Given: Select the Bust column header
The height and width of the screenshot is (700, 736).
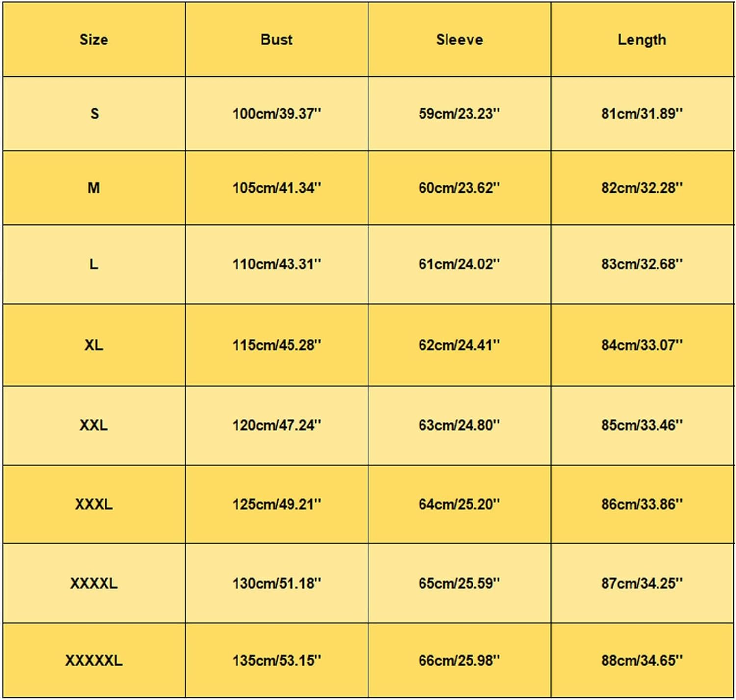Looking at the screenshot, I should (276, 40).
